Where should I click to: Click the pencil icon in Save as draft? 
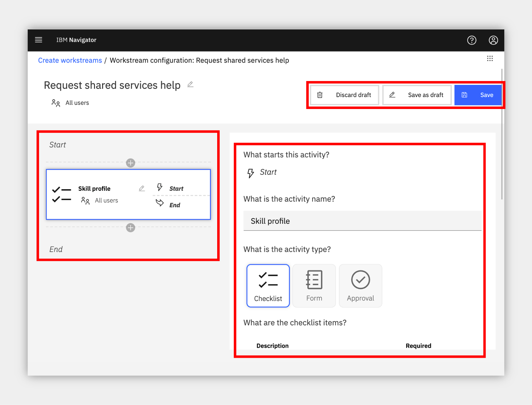pos(392,95)
